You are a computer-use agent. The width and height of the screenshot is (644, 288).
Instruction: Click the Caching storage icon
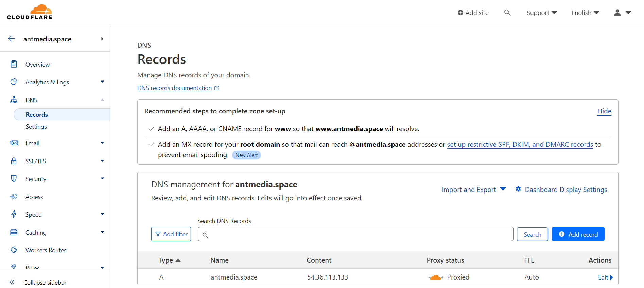(14, 232)
